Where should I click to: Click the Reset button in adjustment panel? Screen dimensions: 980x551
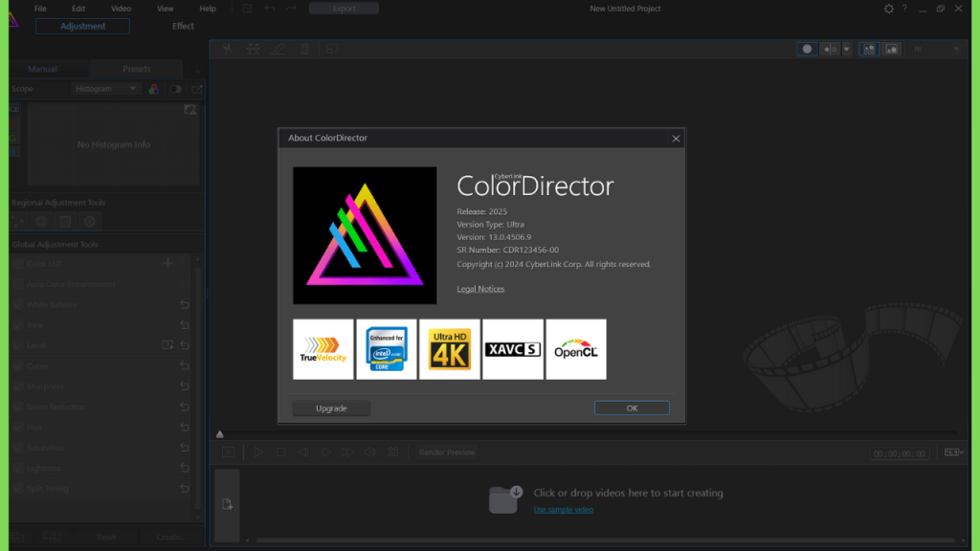[105, 537]
